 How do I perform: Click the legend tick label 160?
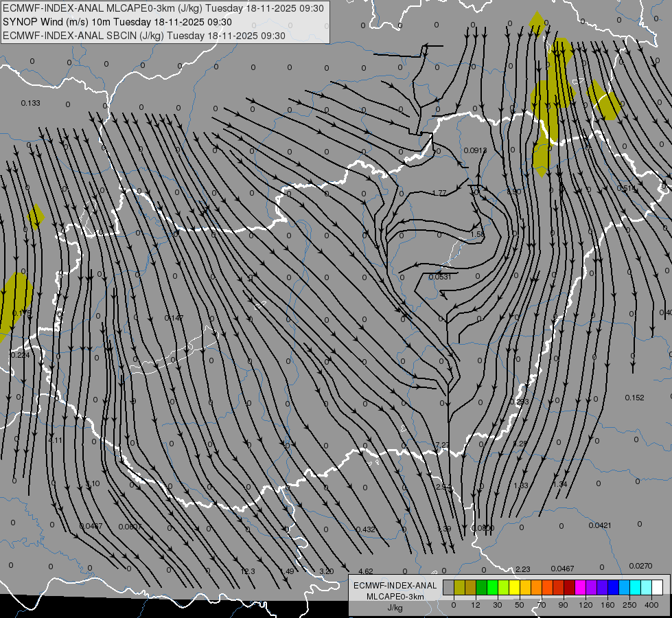(x=607, y=605)
